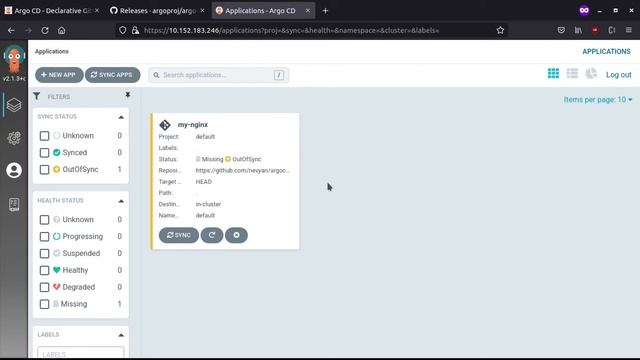Switch to list view

coord(572,74)
